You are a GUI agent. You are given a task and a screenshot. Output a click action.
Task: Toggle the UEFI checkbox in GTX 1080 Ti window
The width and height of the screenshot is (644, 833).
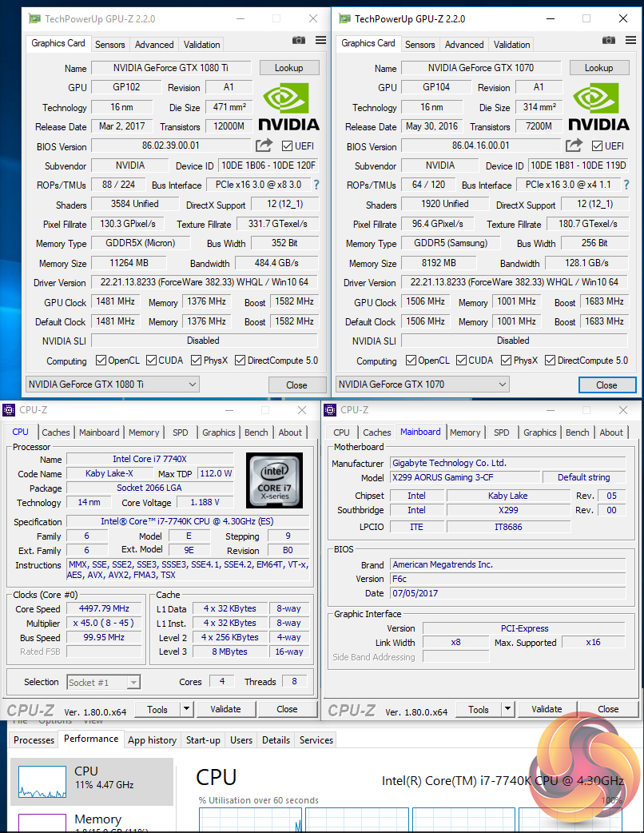(x=288, y=145)
